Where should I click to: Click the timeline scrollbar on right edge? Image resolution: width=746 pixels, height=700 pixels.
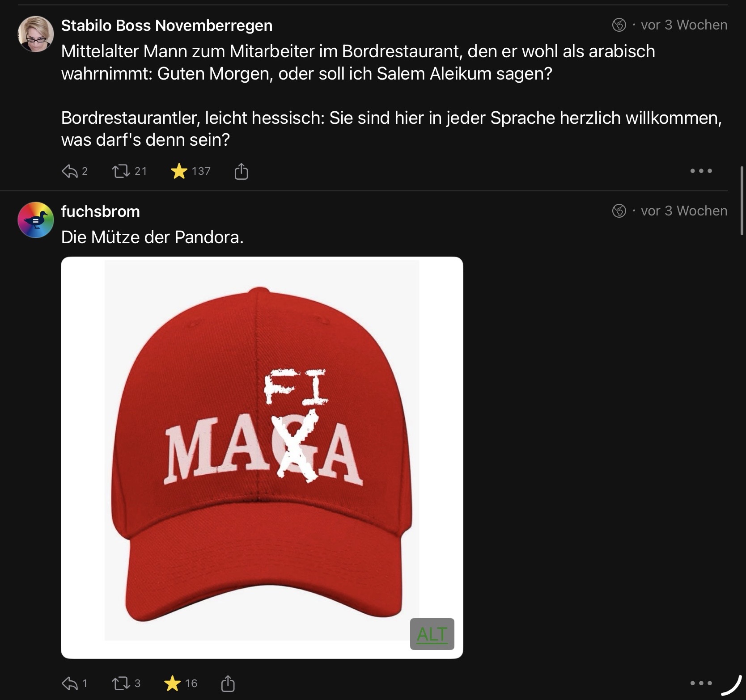point(742,201)
